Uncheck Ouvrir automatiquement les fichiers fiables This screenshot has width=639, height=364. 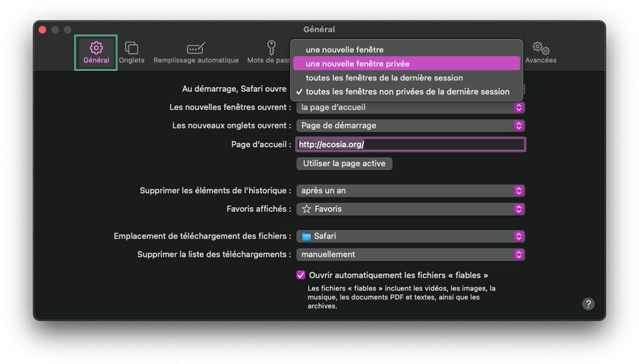coord(301,275)
